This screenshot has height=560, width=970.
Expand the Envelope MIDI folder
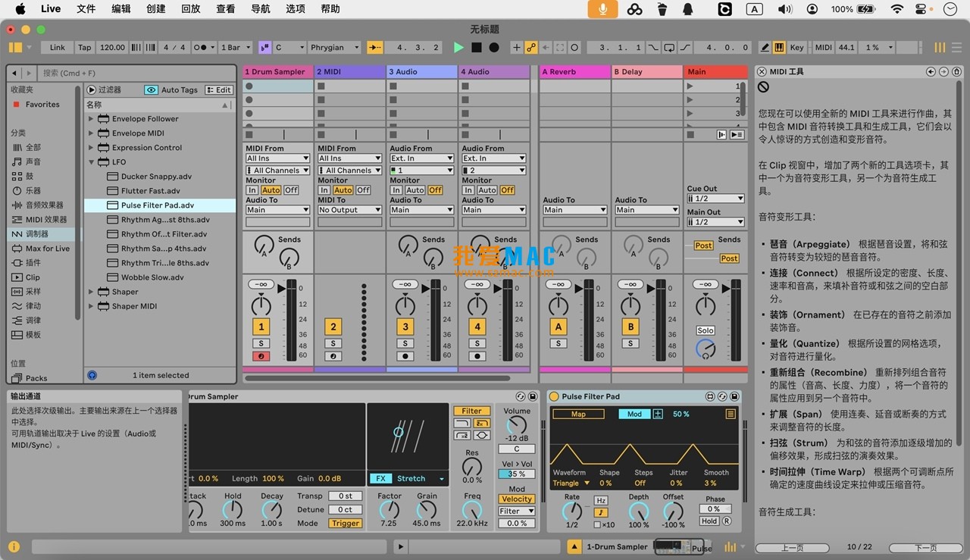click(91, 133)
